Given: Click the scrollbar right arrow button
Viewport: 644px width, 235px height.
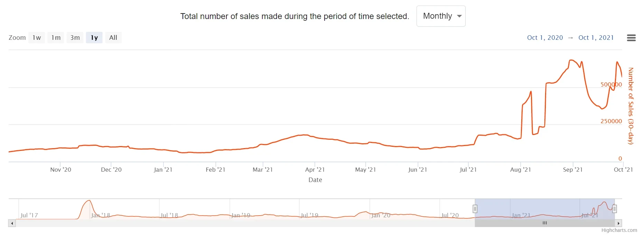Looking at the screenshot, I should click(619, 223).
